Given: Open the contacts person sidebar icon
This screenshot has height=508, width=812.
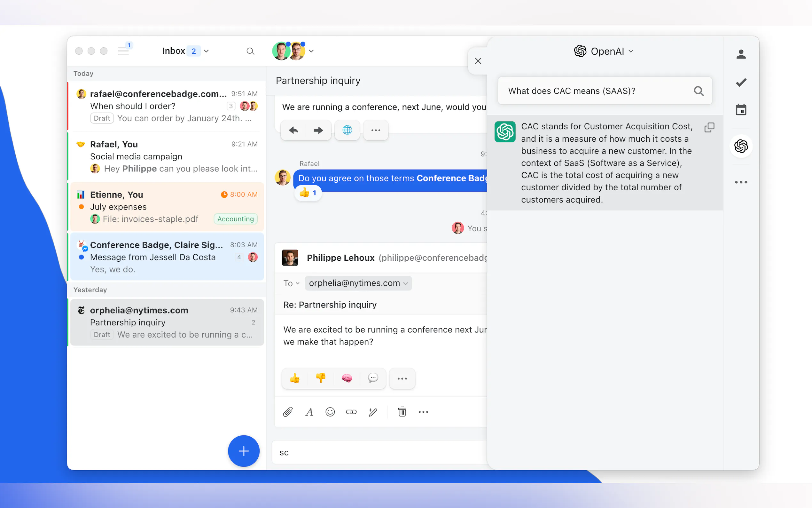Looking at the screenshot, I should pyautogui.click(x=740, y=54).
